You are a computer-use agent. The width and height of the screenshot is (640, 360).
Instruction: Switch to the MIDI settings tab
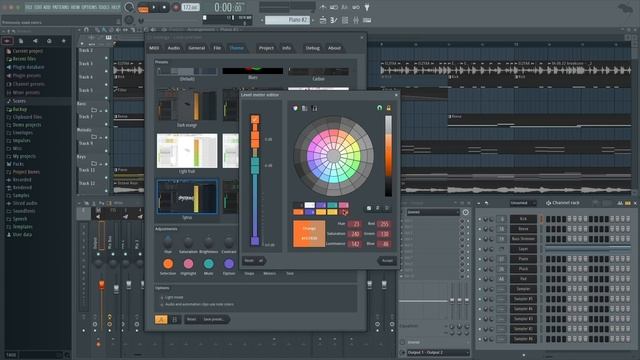154,48
